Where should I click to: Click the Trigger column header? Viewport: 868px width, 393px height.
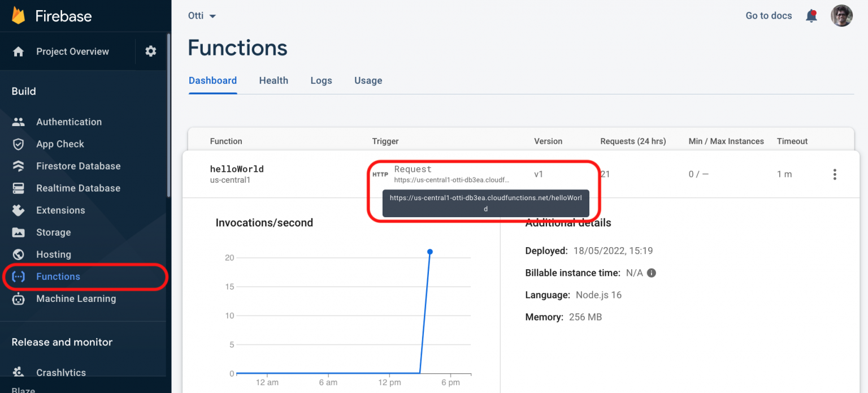(385, 141)
